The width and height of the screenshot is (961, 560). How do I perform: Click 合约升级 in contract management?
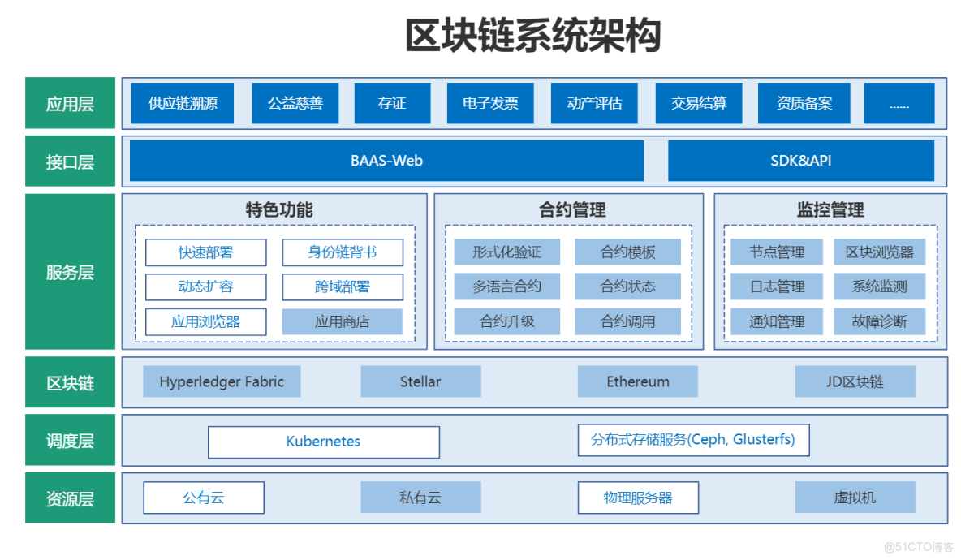507,321
